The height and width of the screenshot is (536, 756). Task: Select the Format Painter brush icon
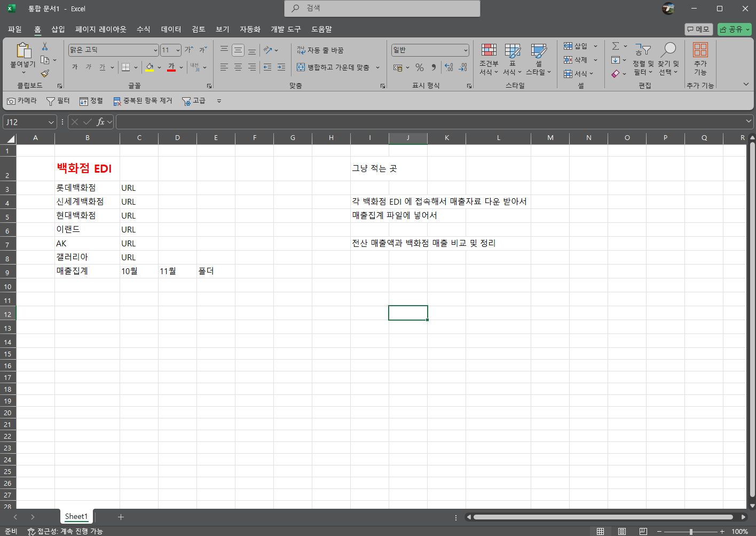[x=45, y=73]
